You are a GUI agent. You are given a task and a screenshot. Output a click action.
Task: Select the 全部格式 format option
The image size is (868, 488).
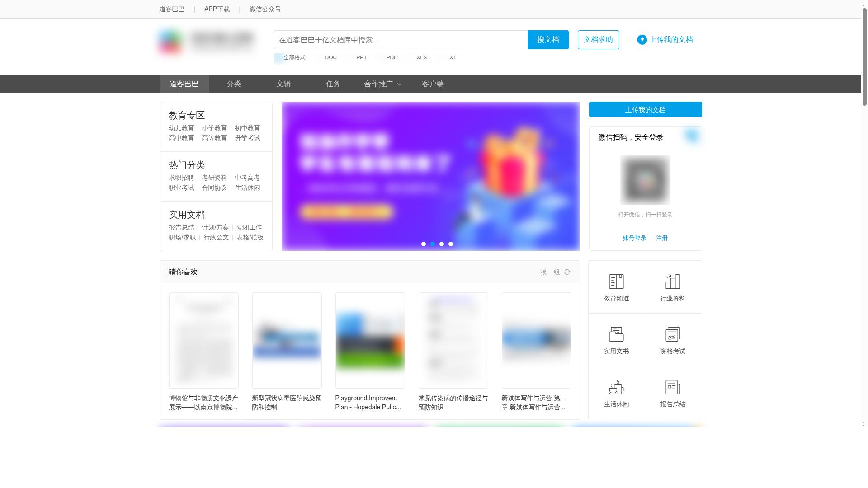click(294, 57)
